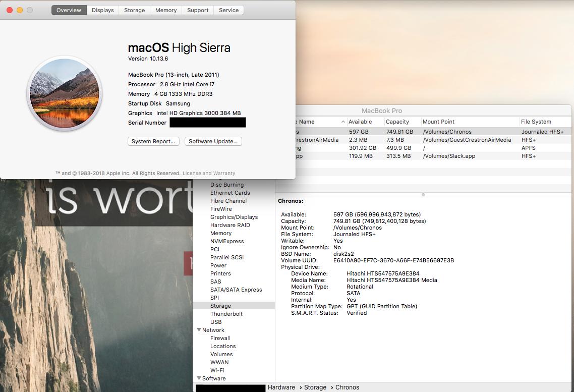Image resolution: width=574 pixels, height=392 pixels.
Task: Select the /Volumes/GuestCrestronAirMedia volume row
Action: click(x=433, y=139)
